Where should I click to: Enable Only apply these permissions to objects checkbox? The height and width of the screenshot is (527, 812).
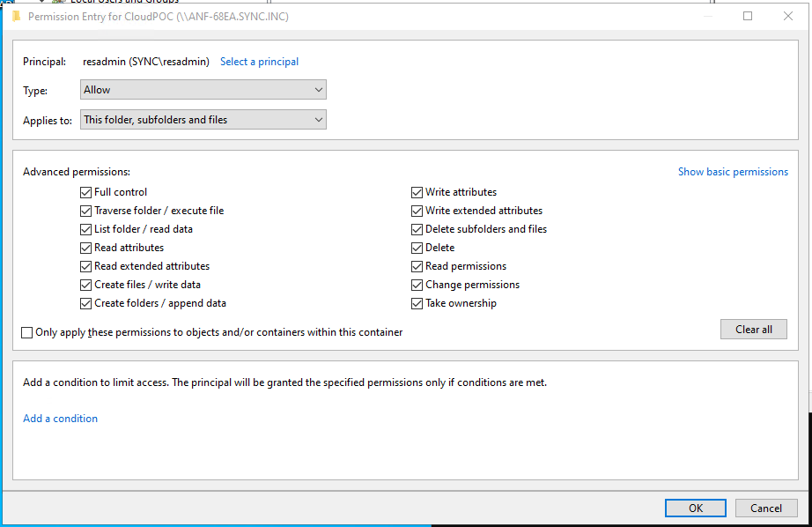click(26, 332)
